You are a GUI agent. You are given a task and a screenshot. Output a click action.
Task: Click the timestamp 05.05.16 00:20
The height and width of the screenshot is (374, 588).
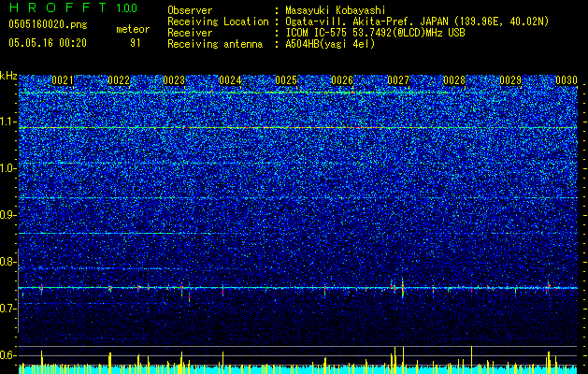coord(48,43)
